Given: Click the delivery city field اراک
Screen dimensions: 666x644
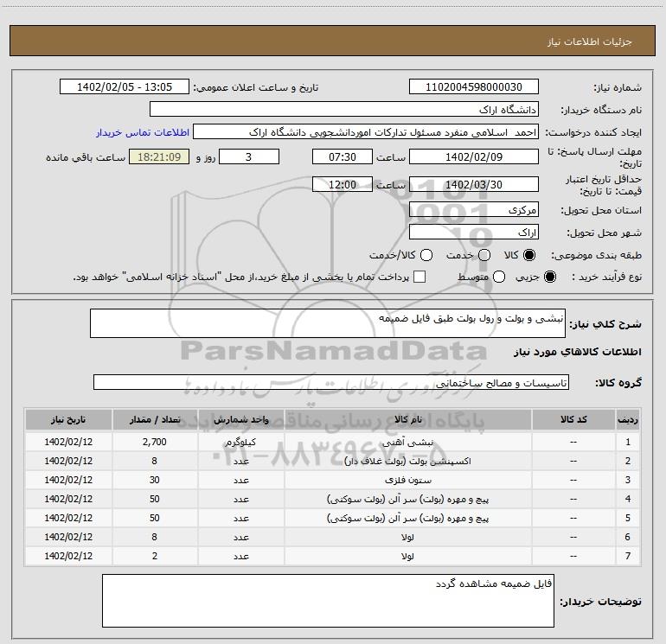Looking at the screenshot, I should 474,233.
